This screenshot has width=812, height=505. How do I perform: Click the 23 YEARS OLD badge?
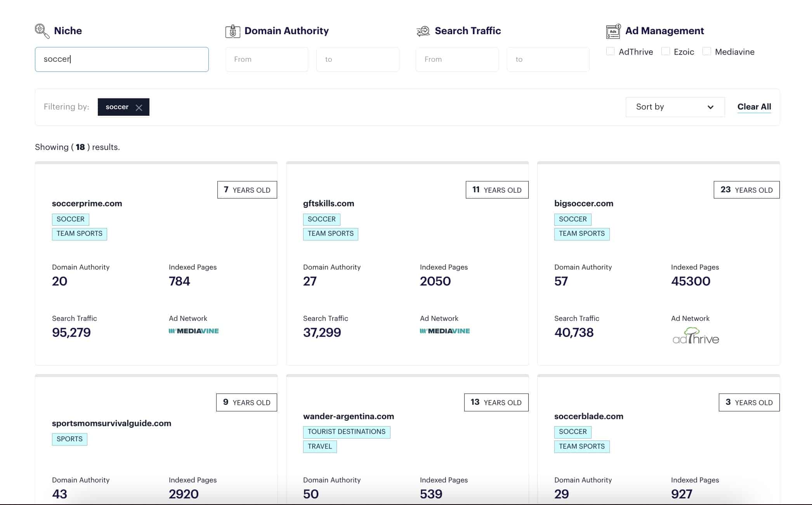(747, 190)
